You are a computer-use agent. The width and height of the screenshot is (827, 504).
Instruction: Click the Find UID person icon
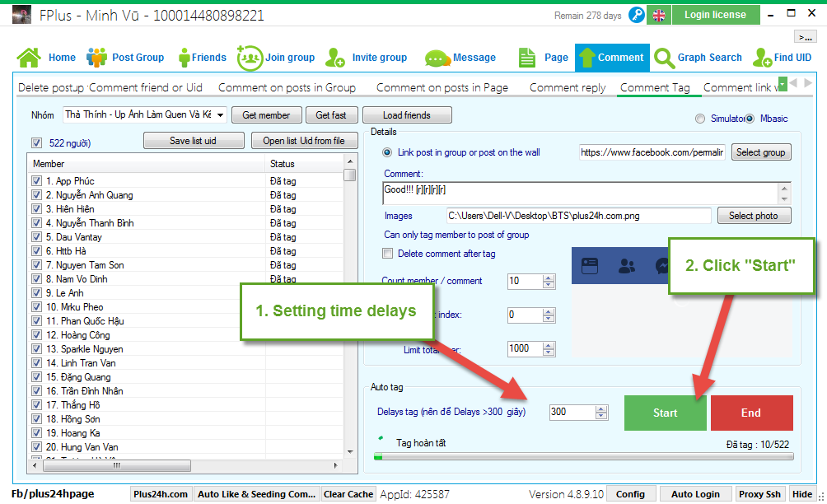point(763,58)
